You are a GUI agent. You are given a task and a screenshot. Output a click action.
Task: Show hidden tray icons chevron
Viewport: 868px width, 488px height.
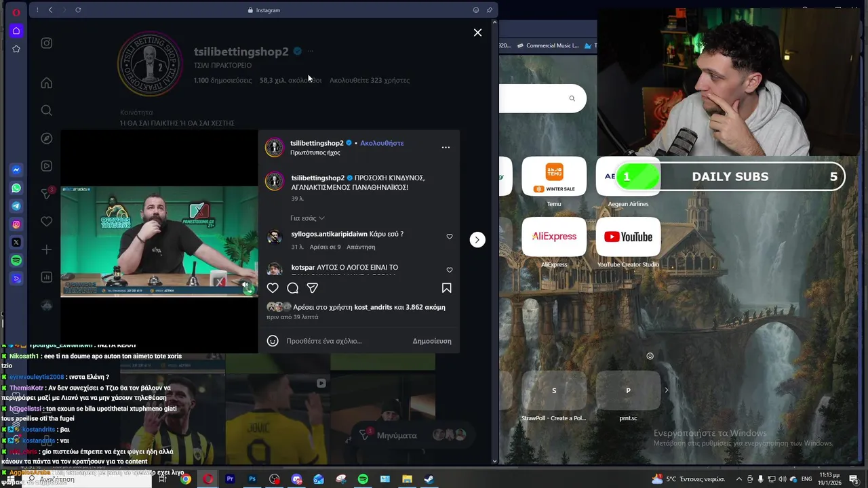(739, 479)
